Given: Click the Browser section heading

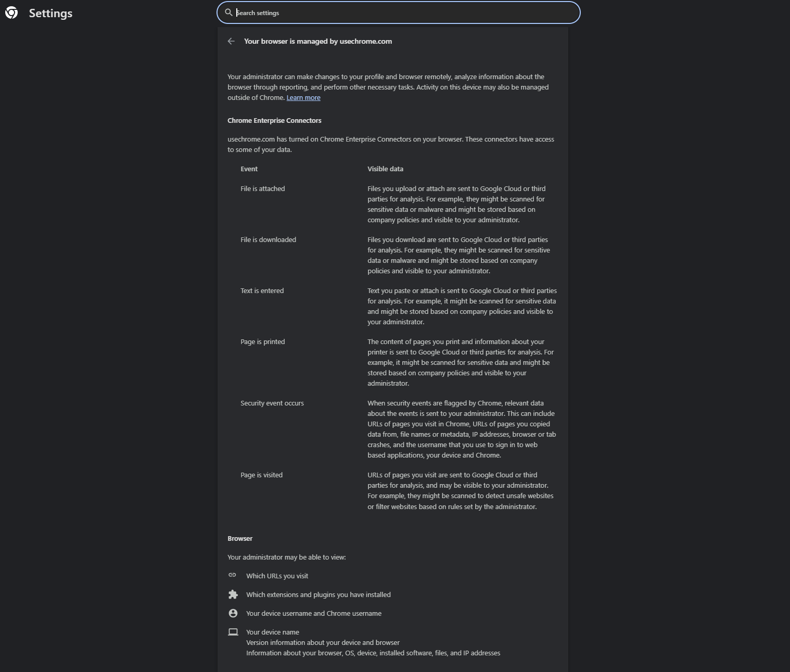Looking at the screenshot, I should pos(240,539).
